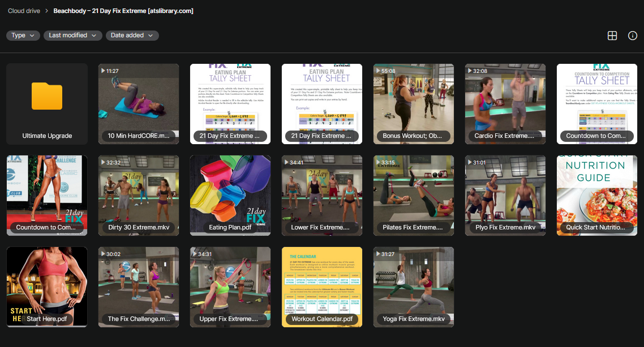Open 10 Min HardCORE video
Image resolution: width=644 pixels, height=347 pixels.
click(139, 104)
